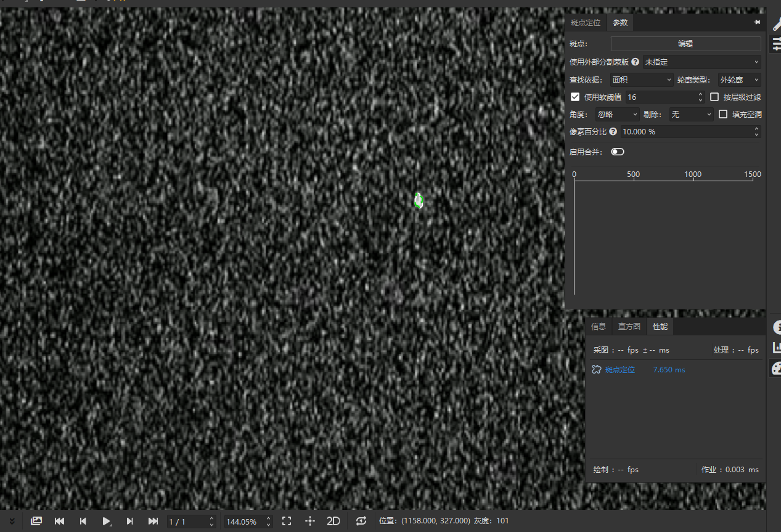Image resolution: width=781 pixels, height=532 pixels.
Task: Click the 编辑 button for 斑点
Action: [685, 44]
